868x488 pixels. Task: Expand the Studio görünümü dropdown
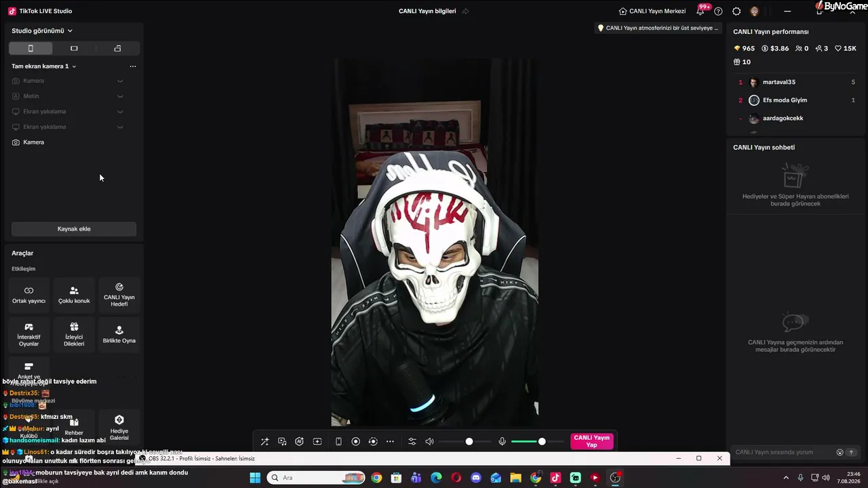(42, 30)
